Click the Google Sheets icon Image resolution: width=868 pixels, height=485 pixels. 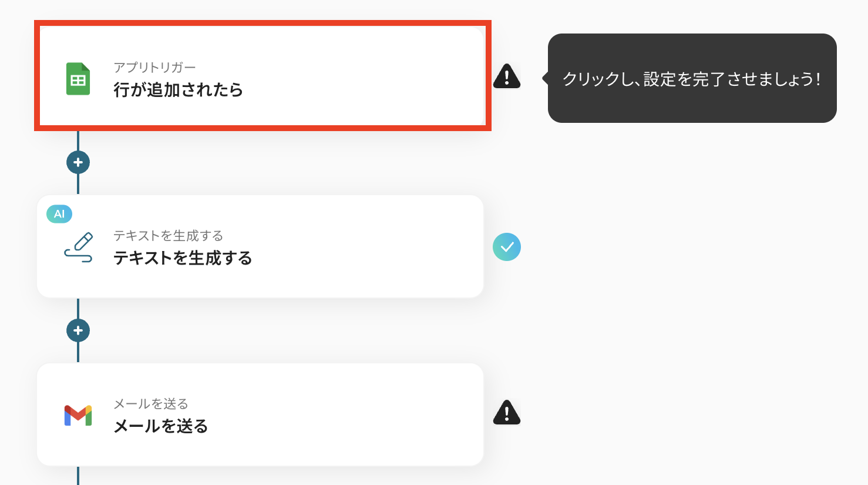tap(78, 79)
